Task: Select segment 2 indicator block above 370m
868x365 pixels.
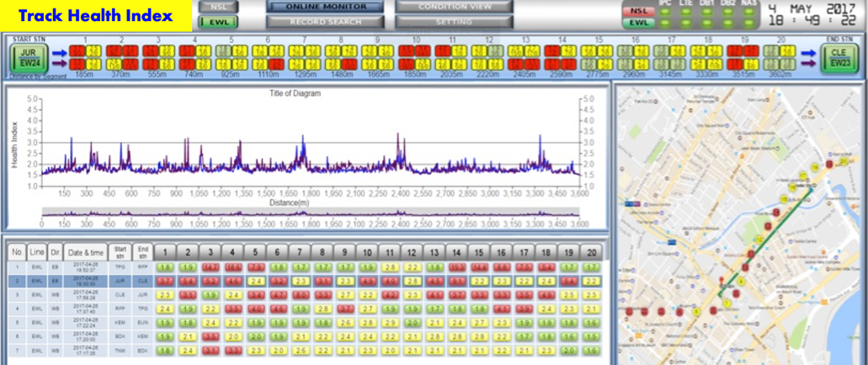Action: pos(122,57)
